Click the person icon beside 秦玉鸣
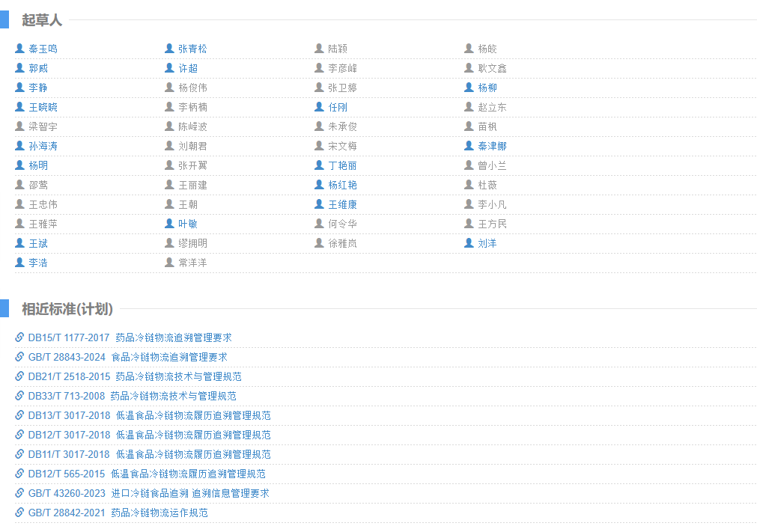Screen dimensions: 757x532 19,49
